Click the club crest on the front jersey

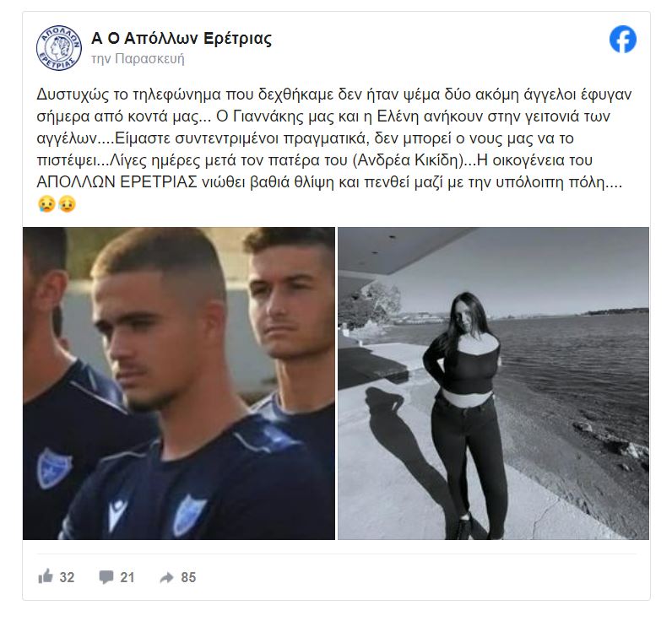(187, 516)
